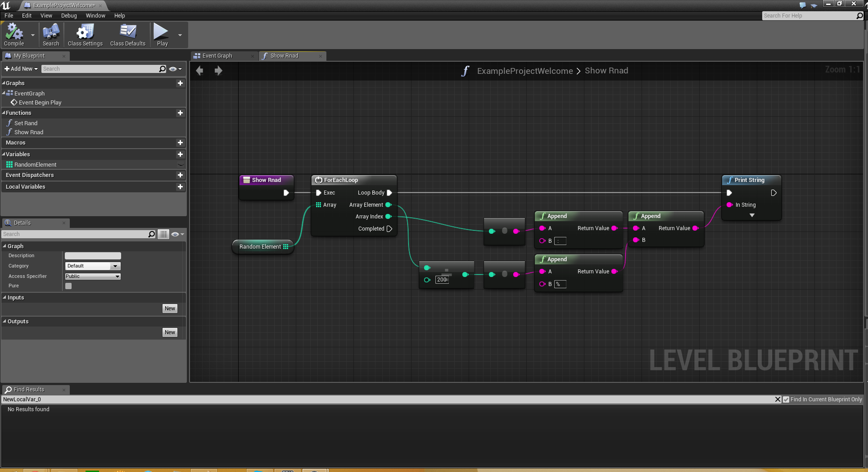Collapse the Variables section
Viewport: 868px width, 472px height.
4,154
